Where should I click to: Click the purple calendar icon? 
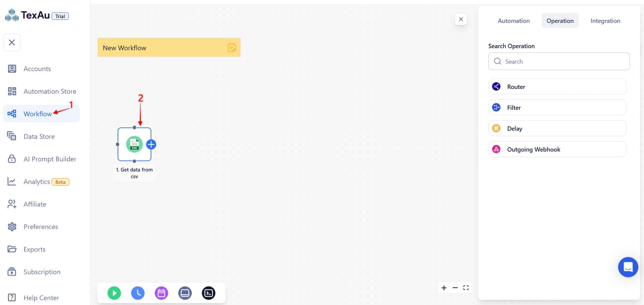coord(161,293)
